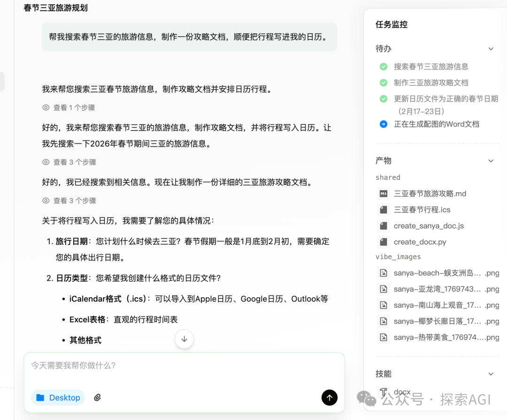
Task: Click the docx skill icon under 技能
Action: click(x=384, y=391)
